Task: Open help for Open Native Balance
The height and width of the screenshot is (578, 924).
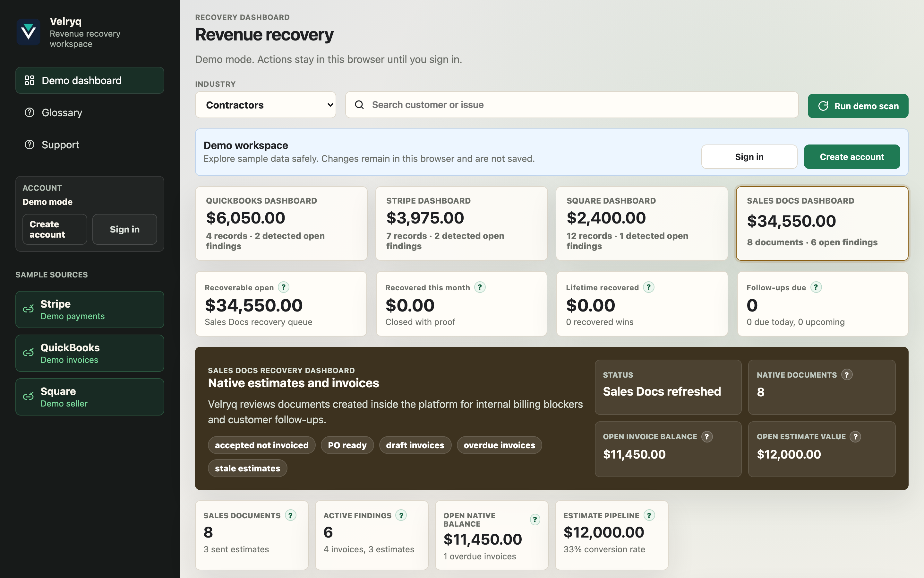Action: coord(535,520)
